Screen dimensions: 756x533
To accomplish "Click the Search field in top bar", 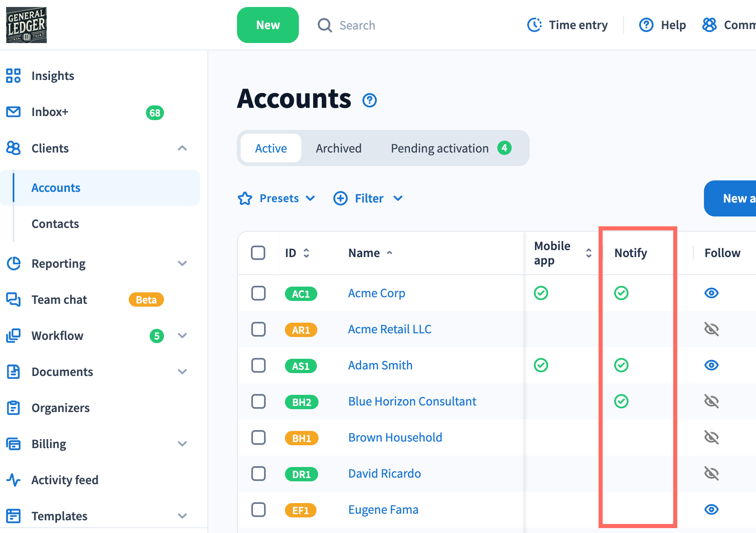I will (357, 25).
